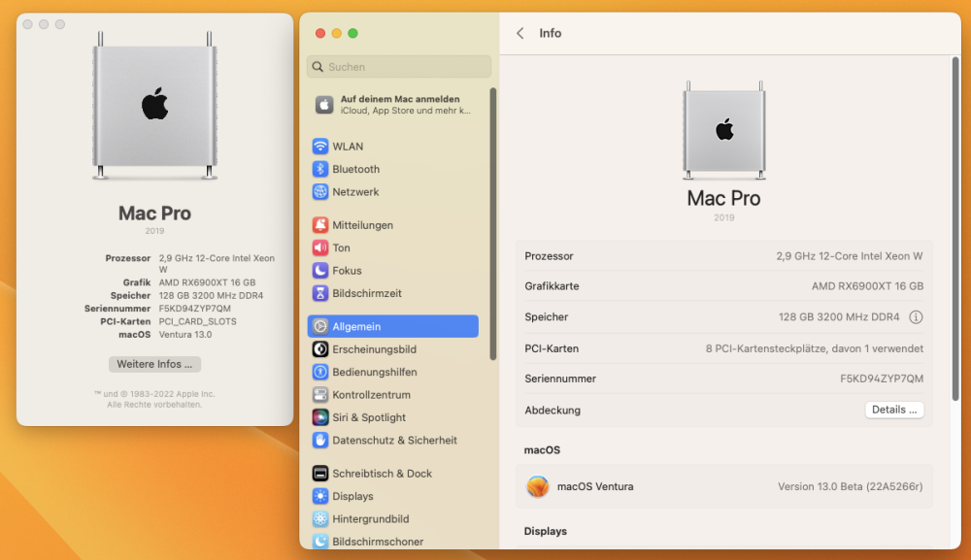This screenshot has width=971, height=560.
Task: Click the Bildschirmschoner icon
Action: [x=320, y=541]
